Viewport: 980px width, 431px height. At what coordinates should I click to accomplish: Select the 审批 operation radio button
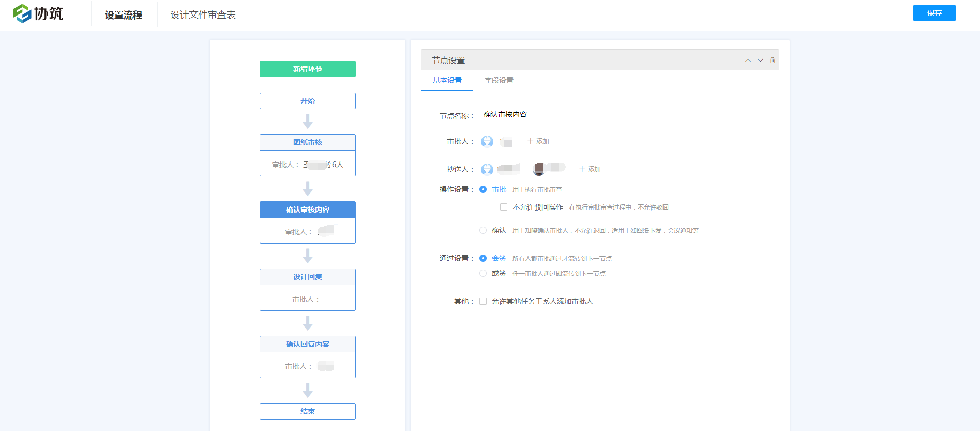[x=483, y=190]
